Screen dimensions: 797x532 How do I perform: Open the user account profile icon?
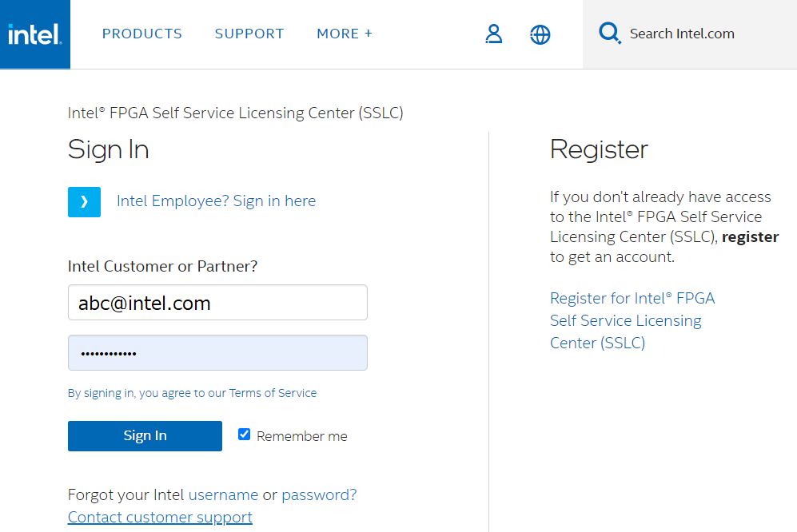click(x=494, y=34)
